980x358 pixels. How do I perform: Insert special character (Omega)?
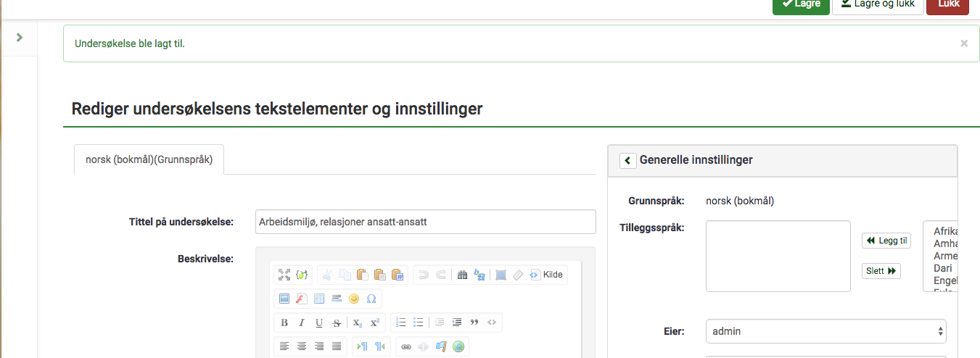coord(371,299)
